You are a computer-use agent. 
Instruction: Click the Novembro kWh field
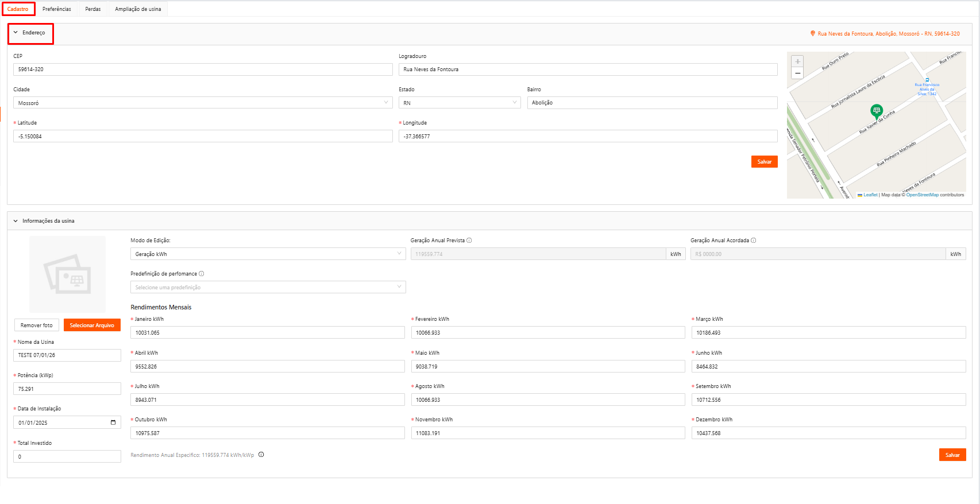coord(548,433)
